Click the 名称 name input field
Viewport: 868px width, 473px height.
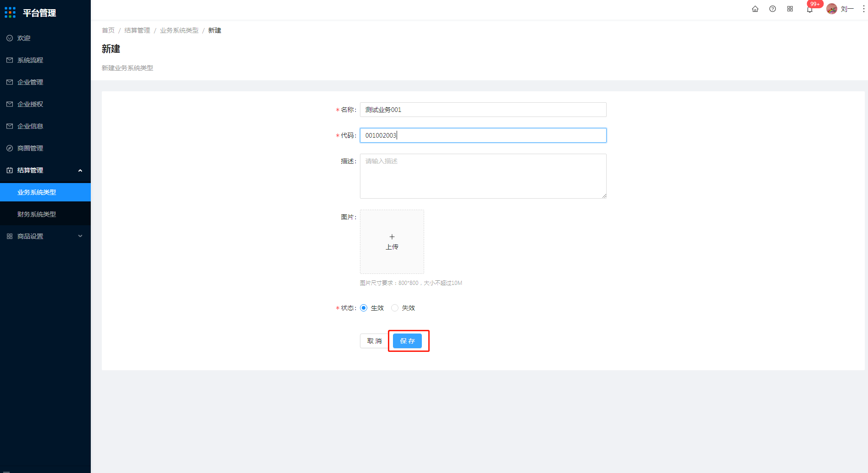point(483,110)
